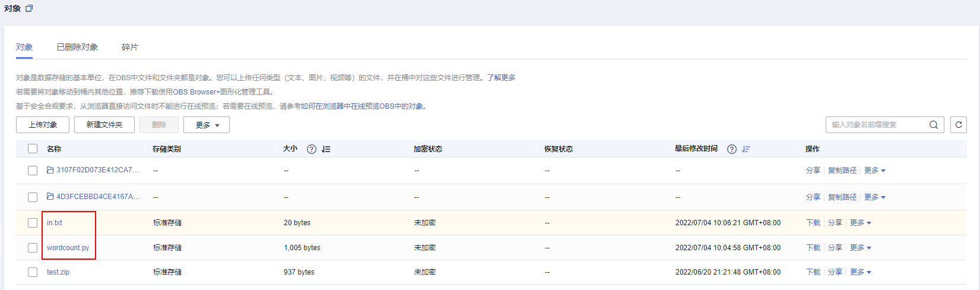Click the copy icon beside the 对象 title
Image resolution: width=980 pixels, height=290 pixels.
(29, 8)
